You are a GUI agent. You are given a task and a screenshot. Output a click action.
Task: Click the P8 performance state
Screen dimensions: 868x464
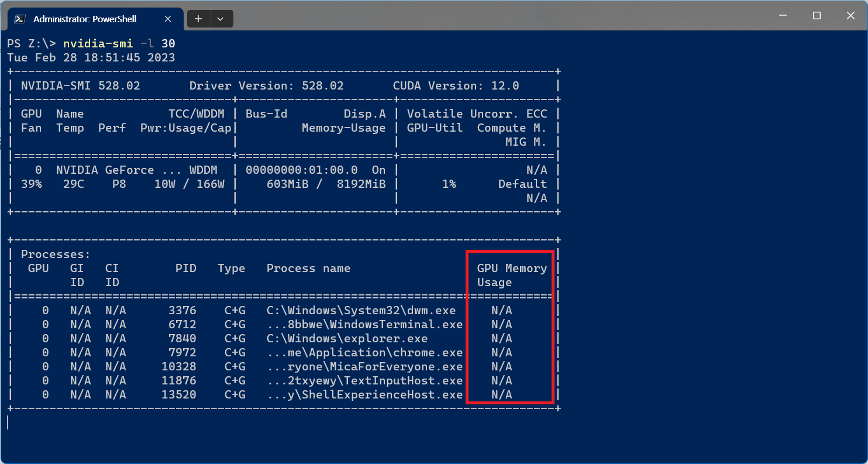(119, 184)
